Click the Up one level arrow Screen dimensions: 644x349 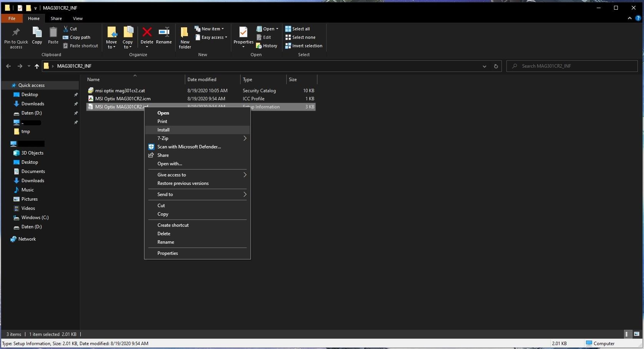pos(37,66)
